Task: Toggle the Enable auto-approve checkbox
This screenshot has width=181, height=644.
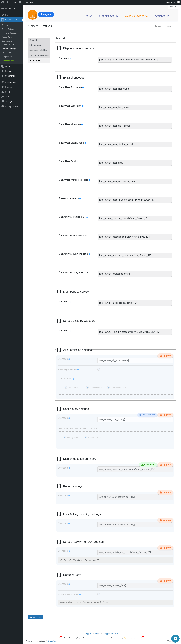Action: (99, 594)
